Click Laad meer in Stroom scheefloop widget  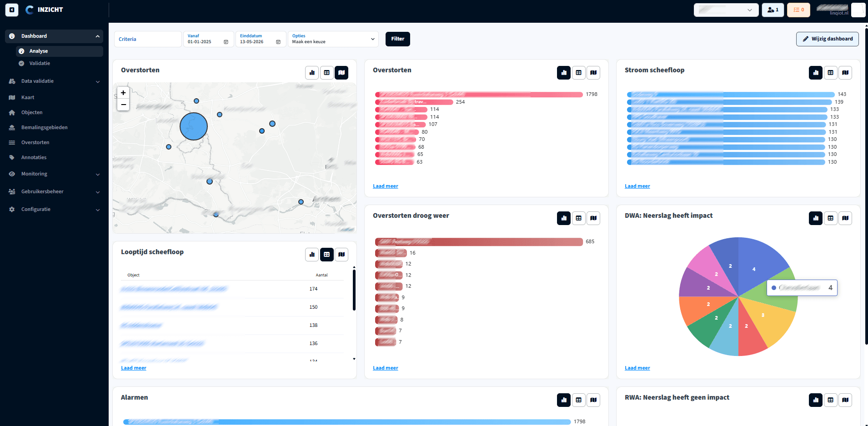click(x=637, y=186)
